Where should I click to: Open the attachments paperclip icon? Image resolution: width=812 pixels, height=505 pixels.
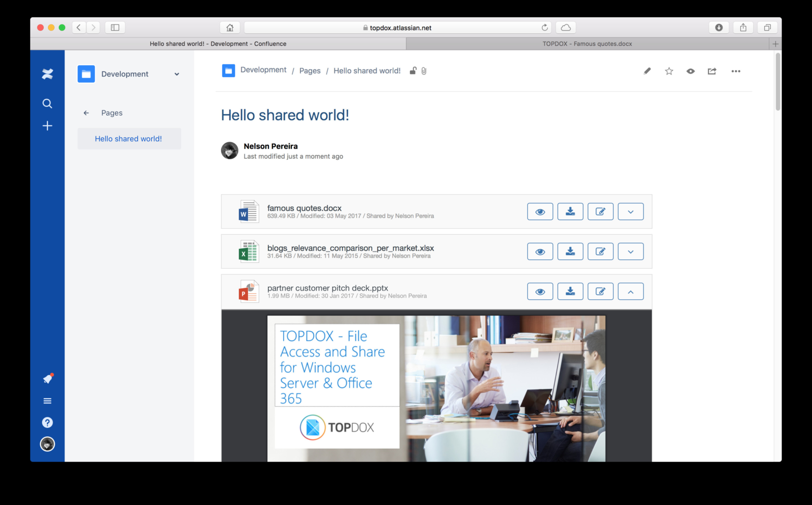[424, 71]
